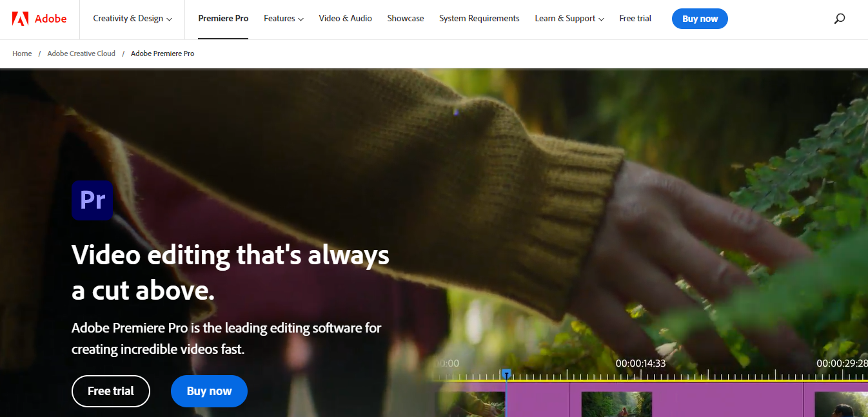Viewport: 868px width, 417px height.
Task: Open Adobe Creative Cloud breadcrumb link
Action: pyautogui.click(x=81, y=53)
